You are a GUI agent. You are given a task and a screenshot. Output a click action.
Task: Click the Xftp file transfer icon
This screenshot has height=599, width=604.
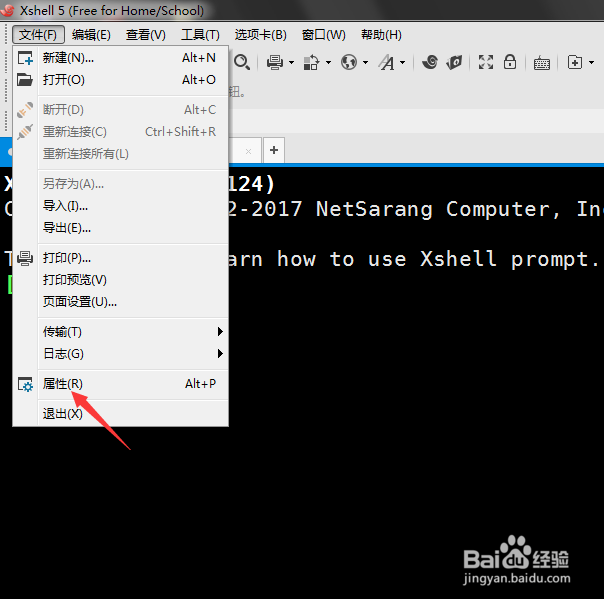(455, 62)
